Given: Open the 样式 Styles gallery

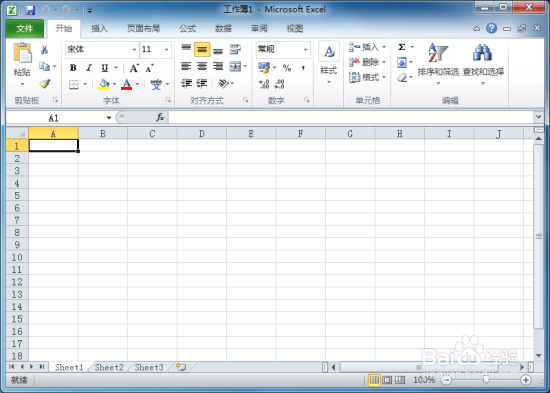Looking at the screenshot, I should (329, 62).
